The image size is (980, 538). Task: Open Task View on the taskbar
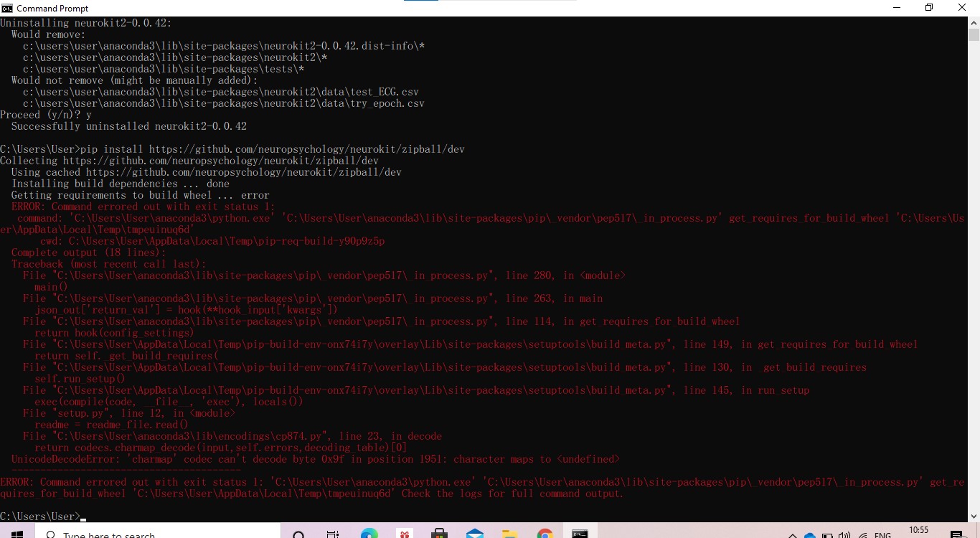pos(334,534)
